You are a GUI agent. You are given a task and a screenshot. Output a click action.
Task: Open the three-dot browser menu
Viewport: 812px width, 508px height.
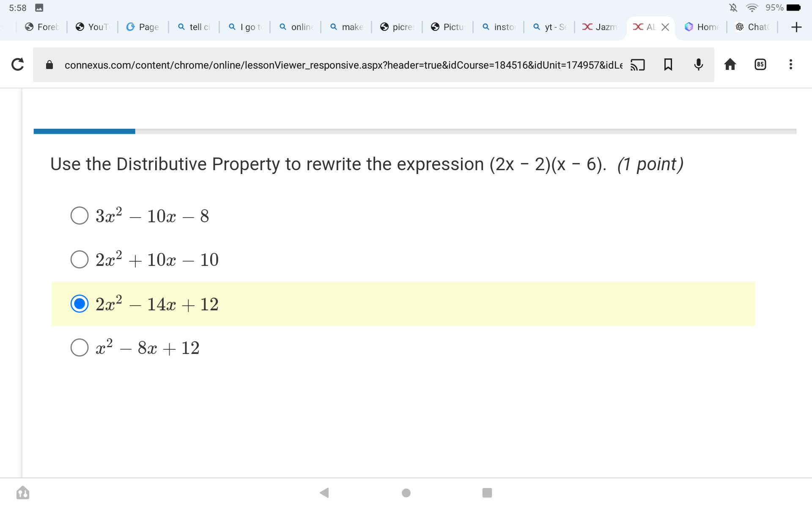790,64
